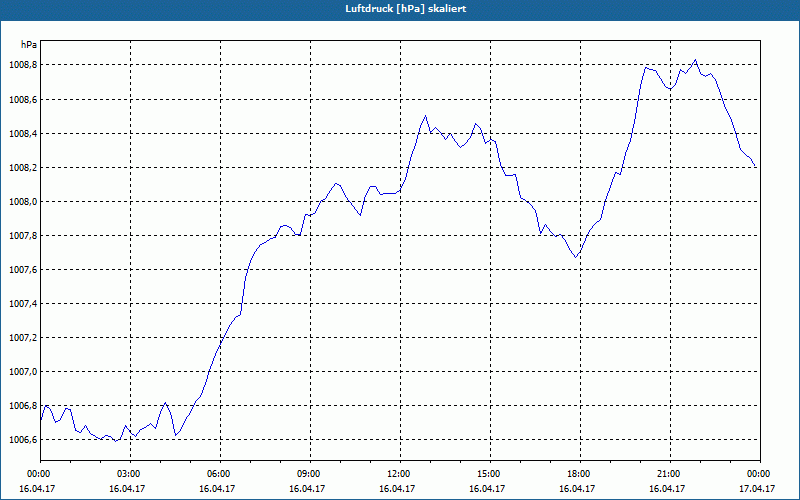
Task: Click the "16.04.17" date below 03:00
Action: coord(127,488)
